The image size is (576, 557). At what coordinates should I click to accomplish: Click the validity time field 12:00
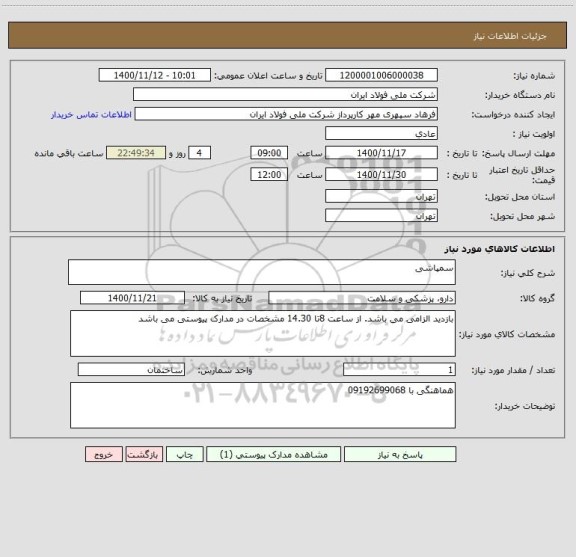[x=269, y=175]
